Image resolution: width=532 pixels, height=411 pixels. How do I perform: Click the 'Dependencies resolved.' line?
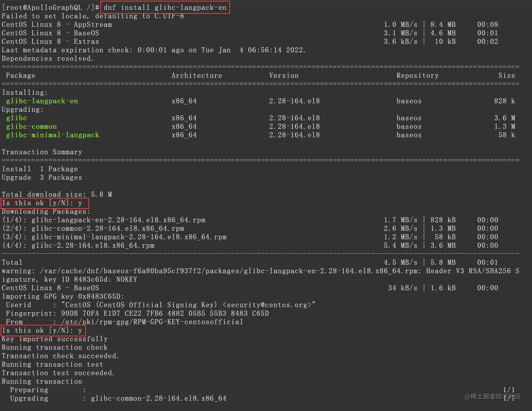47,58
